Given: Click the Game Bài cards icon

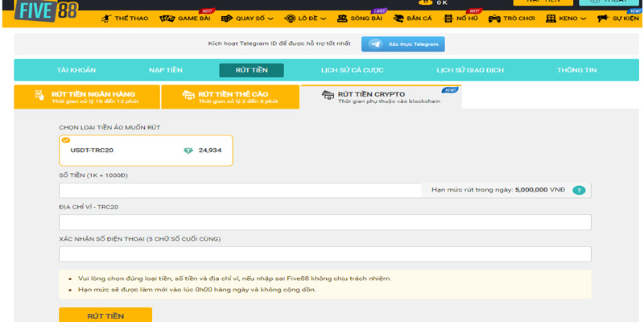Looking at the screenshot, I should (x=167, y=18).
